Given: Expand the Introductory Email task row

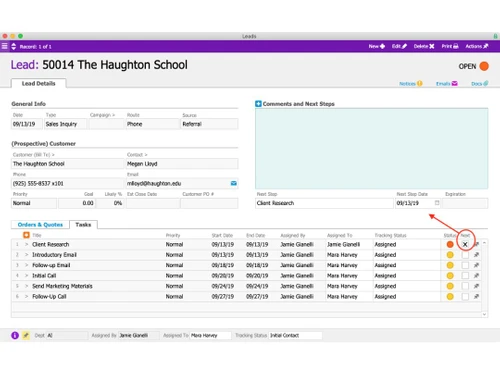Looking at the screenshot, I should [26, 255].
